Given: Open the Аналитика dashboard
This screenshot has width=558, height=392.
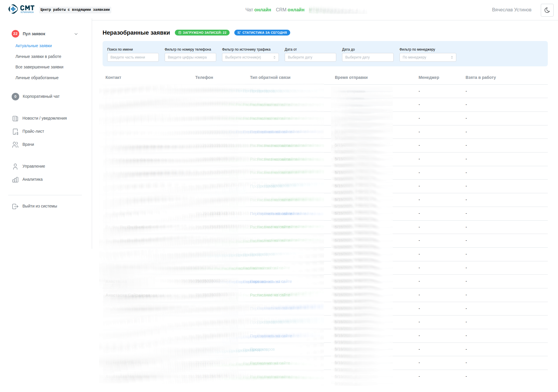Looking at the screenshot, I should pos(32,179).
